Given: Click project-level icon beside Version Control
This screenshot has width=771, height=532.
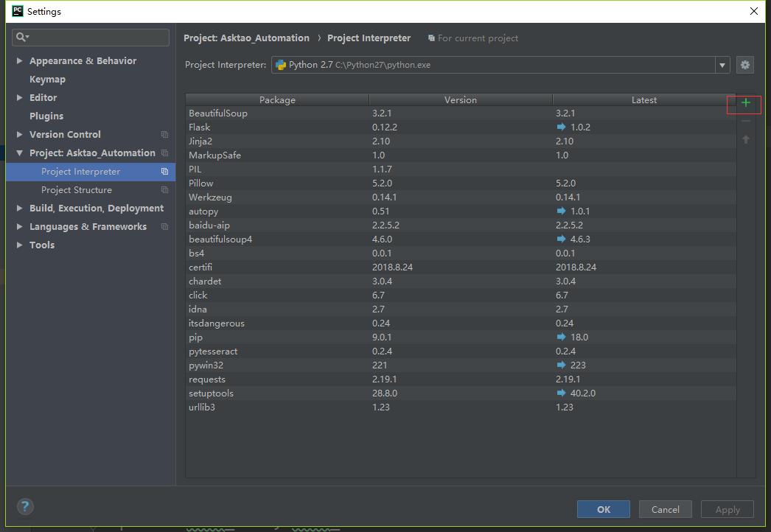Looking at the screenshot, I should tap(164, 135).
